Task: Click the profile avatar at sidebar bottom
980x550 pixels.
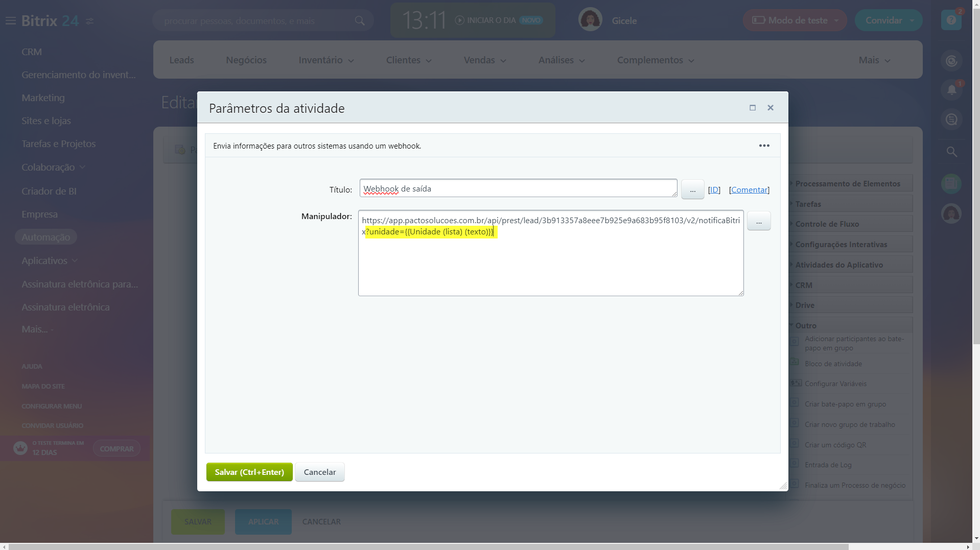Action: 951,214
